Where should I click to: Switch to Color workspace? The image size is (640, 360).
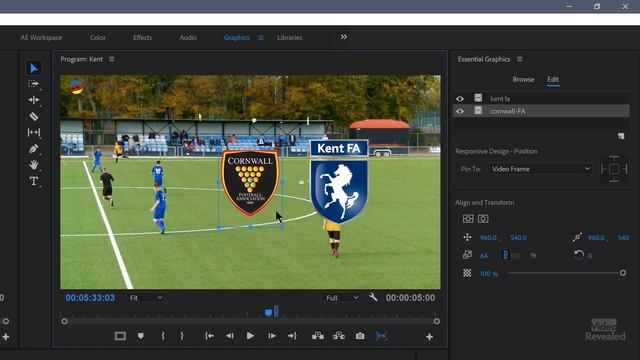(x=98, y=37)
